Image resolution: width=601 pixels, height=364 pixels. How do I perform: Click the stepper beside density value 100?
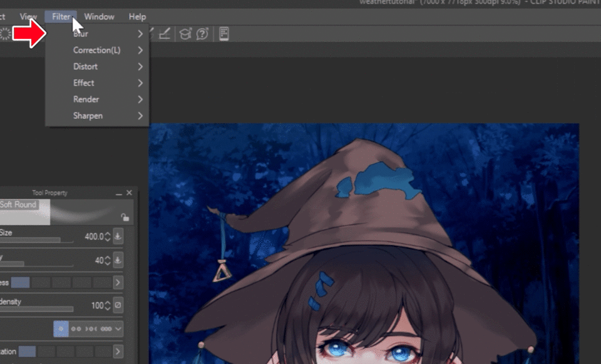(108, 305)
